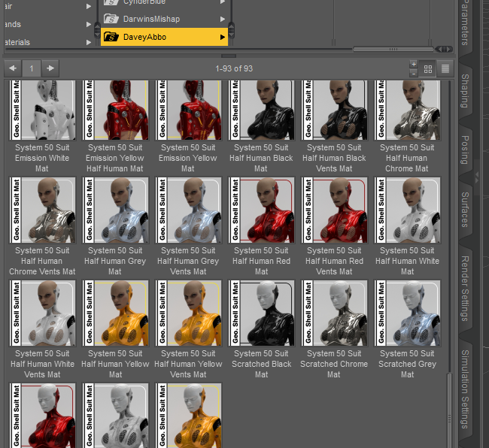Click the page number field
The height and width of the screenshot is (448, 489).
click(32, 68)
